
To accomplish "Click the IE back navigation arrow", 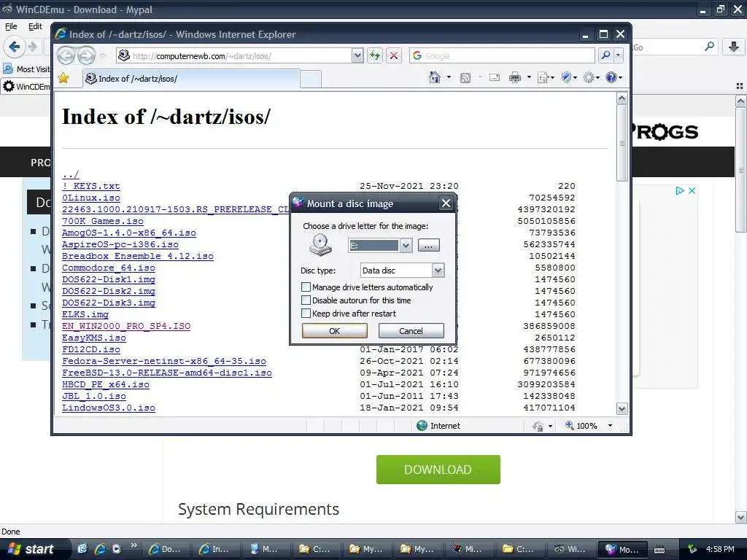I will tap(66, 55).
